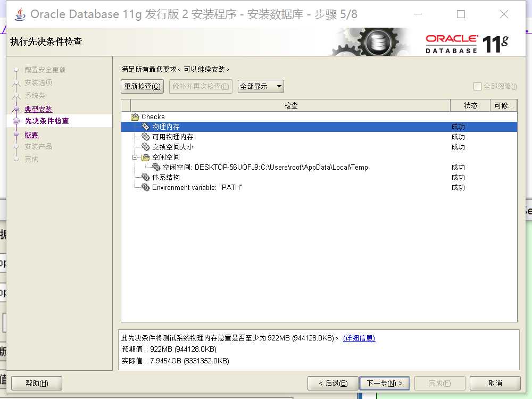The image size is (532, 399).
Task: Cancel installation with the 取消 button
Action: [495, 384]
